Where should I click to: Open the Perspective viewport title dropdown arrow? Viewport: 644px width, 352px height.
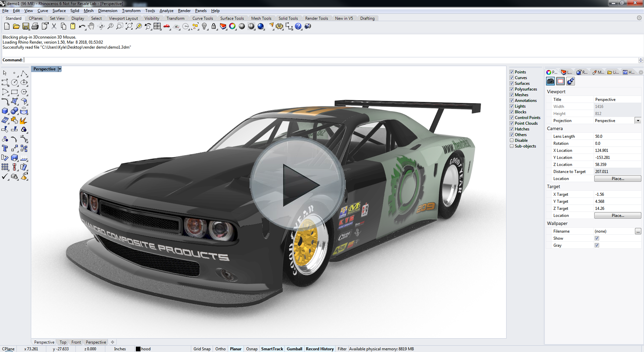[x=60, y=69]
